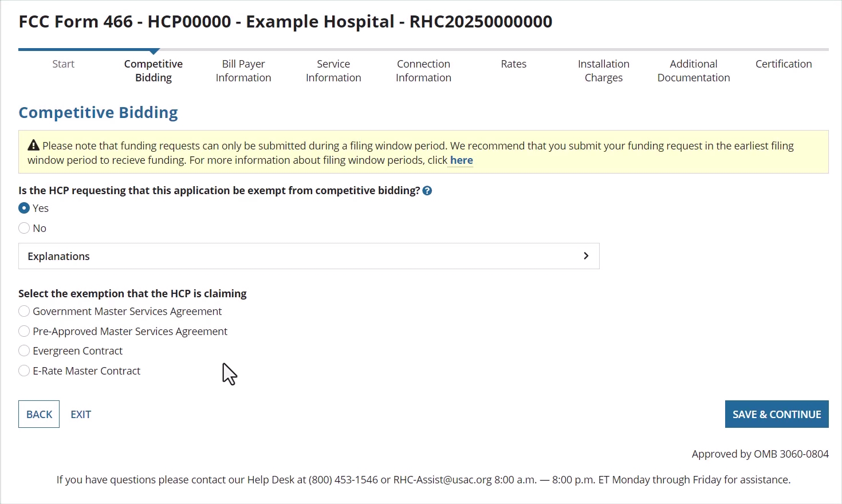Open the Additional Documentation step
Image resolution: width=842 pixels, height=504 pixels.
coord(694,71)
